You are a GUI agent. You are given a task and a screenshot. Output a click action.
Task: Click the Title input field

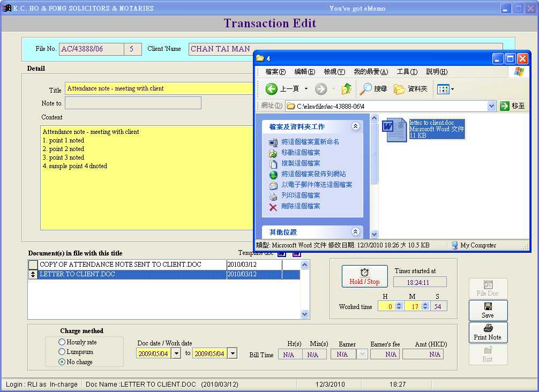pyautogui.click(x=159, y=89)
